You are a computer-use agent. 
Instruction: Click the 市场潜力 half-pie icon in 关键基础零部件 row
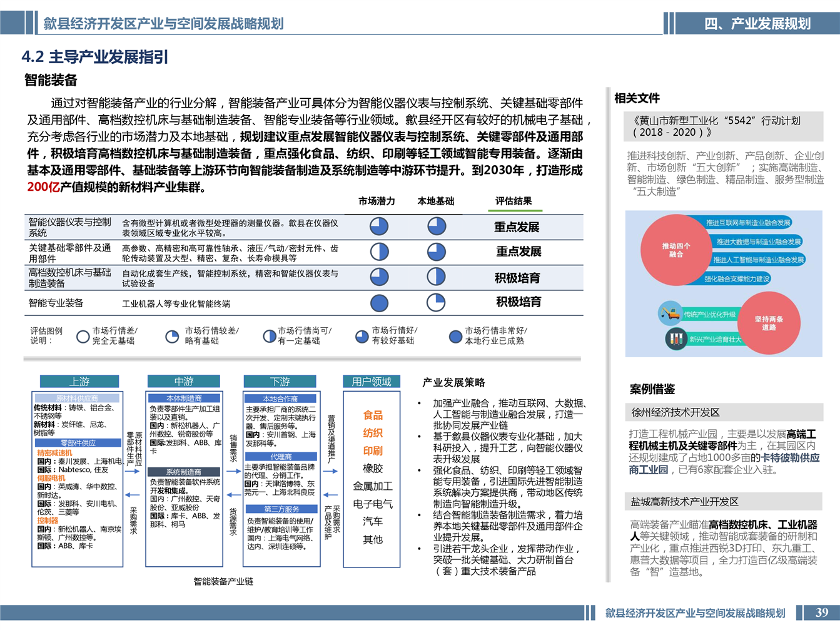(379, 251)
